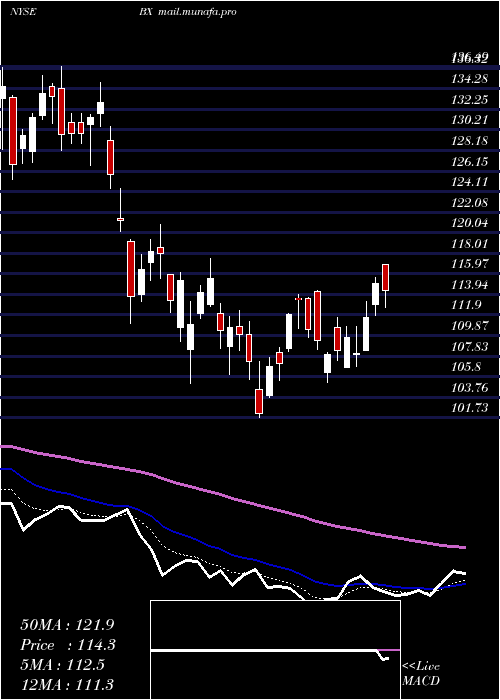This screenshot has width=500, height=700.
Task: Click the 105.8 price level label
Action: pos(467,367)
